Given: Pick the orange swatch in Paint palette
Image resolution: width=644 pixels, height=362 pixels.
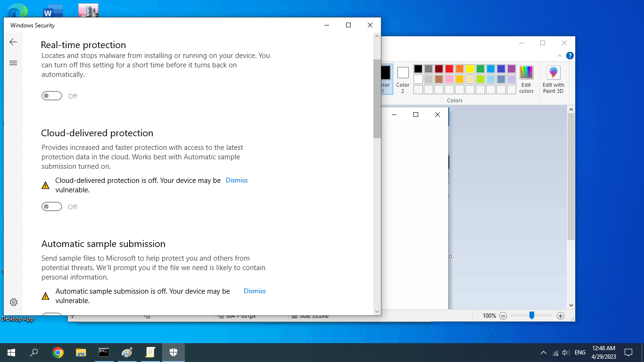Looking at the screenshot, I should (x=460, y=69).
